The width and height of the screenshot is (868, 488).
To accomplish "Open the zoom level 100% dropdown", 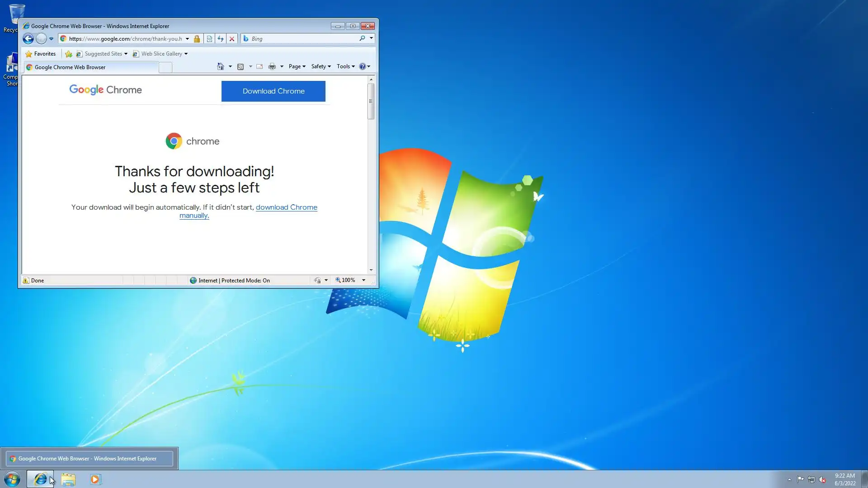I will tap(363, 280).
